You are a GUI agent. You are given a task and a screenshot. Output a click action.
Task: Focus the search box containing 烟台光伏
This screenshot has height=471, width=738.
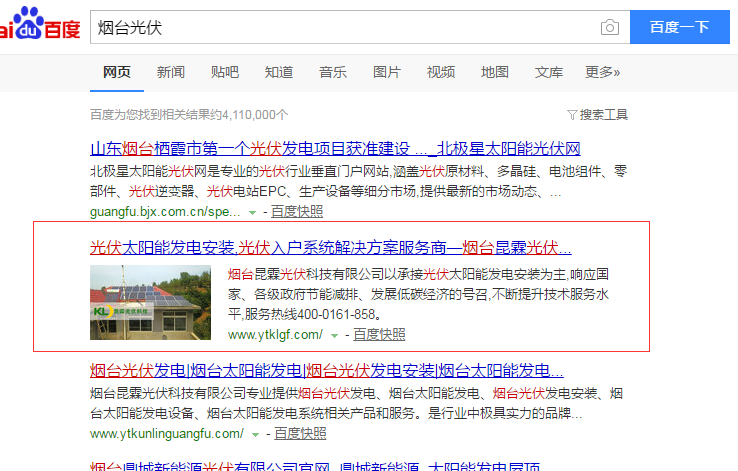pyautogui.click(x=340, y=28)
